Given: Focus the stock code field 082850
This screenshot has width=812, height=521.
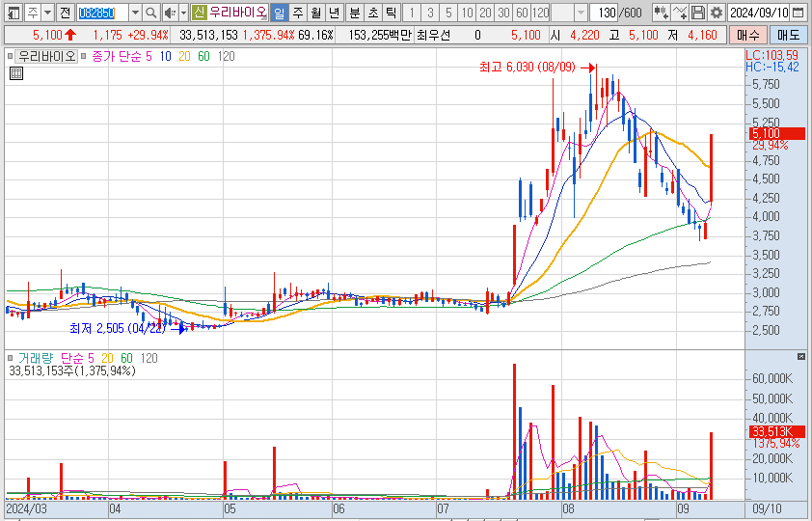Looking at the screenshot, I should pos(102,13).
